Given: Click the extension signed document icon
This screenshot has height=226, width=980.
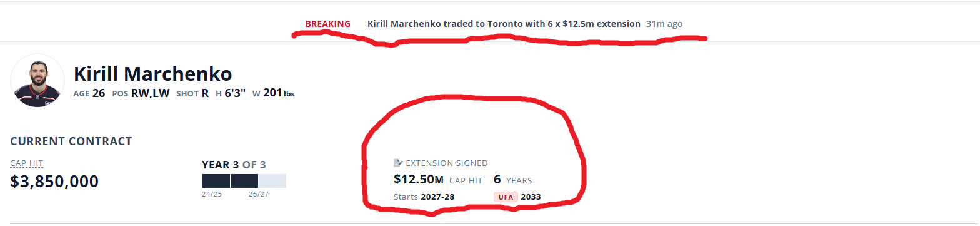Looking at the screenshot, I should point(398,163).
